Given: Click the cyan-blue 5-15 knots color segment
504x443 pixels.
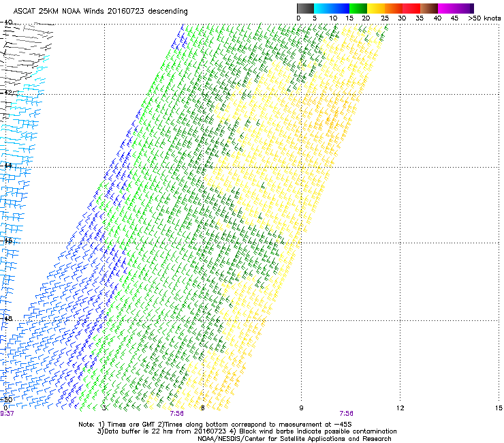Looking at the screenshot, I should (x=332, y=8).
